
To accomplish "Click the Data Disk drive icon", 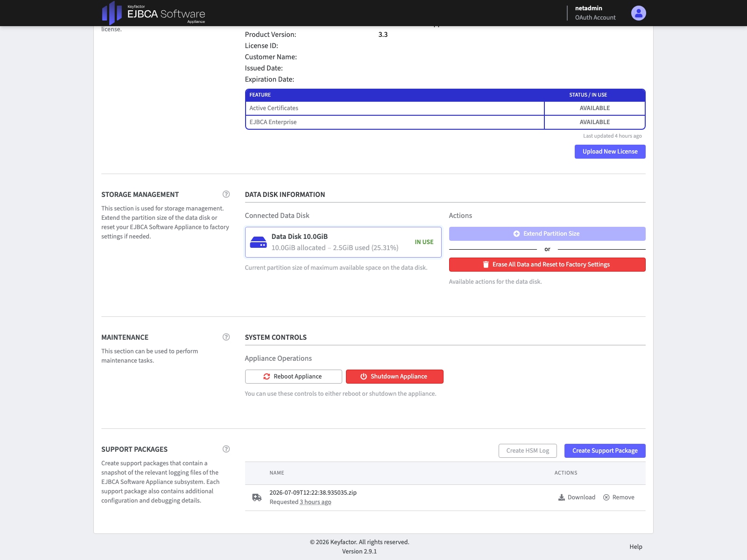I will point(258,242).
